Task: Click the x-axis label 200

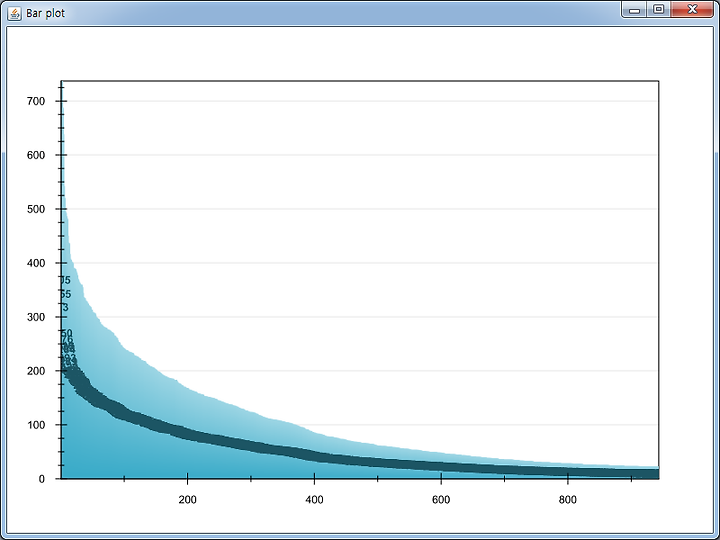Action: 187,500
